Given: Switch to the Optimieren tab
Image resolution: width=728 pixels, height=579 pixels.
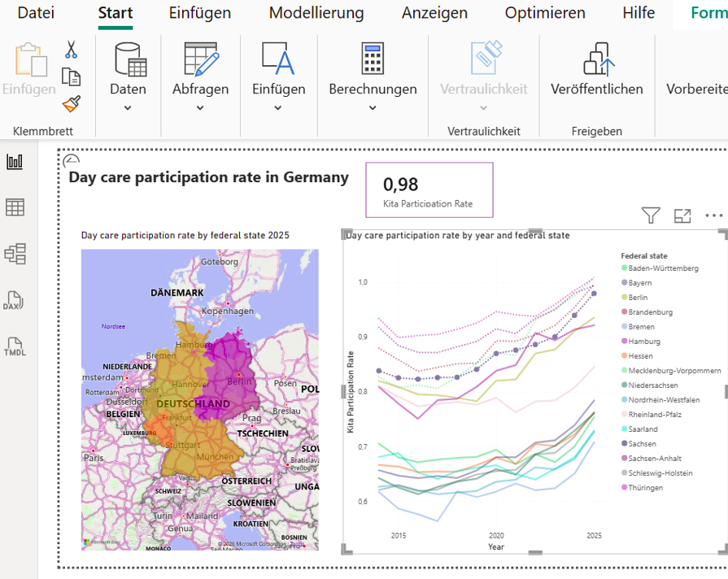Looking at the screenshot, I should (545, 13).
